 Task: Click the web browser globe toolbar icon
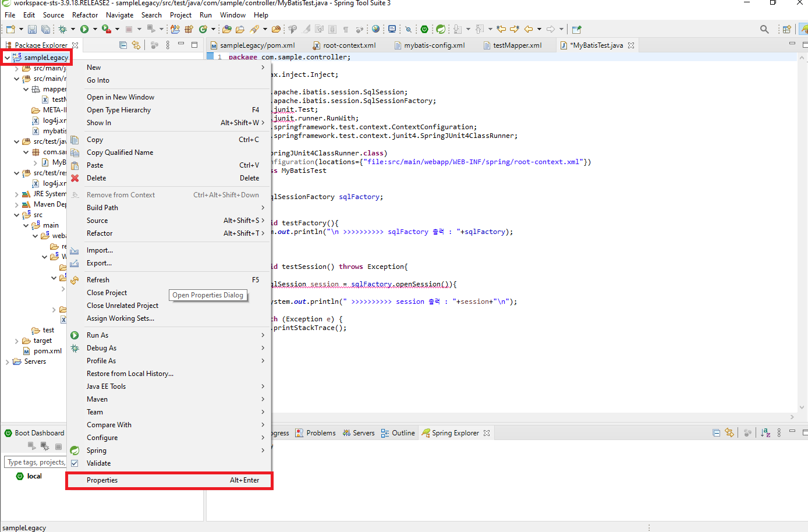pyautogui.click(x=375, y=29)
